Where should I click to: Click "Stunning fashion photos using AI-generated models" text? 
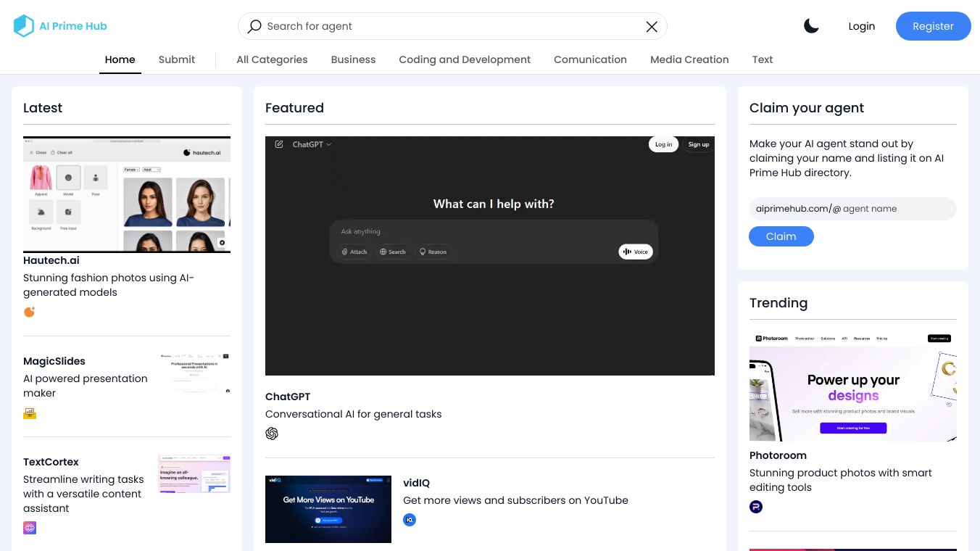click(109, 285)
